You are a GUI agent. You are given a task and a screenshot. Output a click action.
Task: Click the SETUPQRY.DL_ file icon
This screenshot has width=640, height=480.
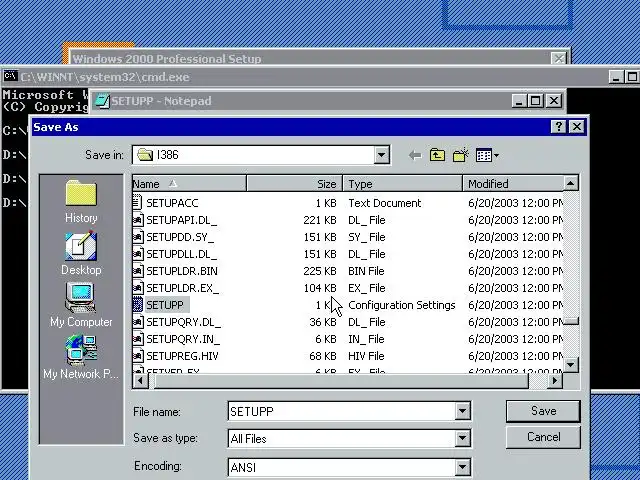(138, 322)
